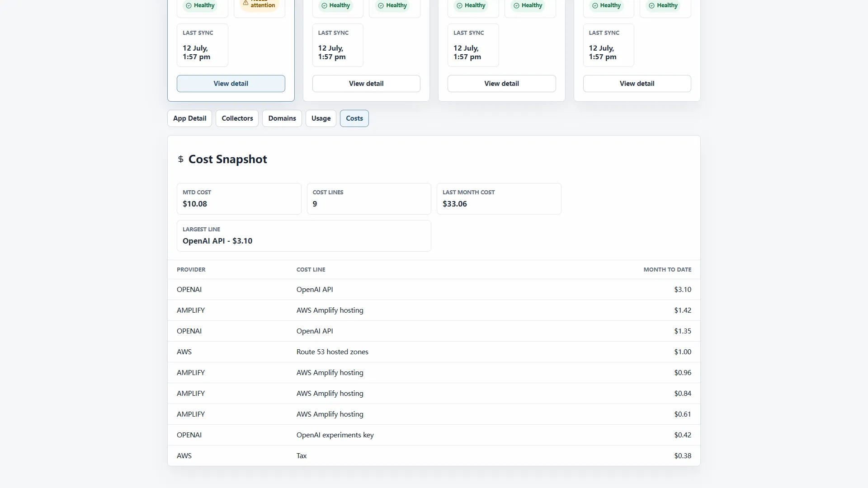Select the Last Month Cost $33.06 card

point(499,199)
